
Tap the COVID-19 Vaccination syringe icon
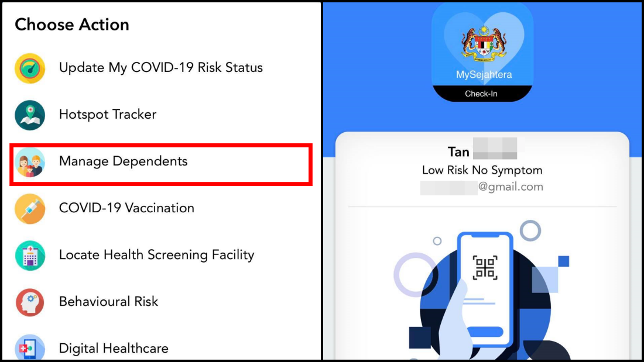click(x=30, y=209)
